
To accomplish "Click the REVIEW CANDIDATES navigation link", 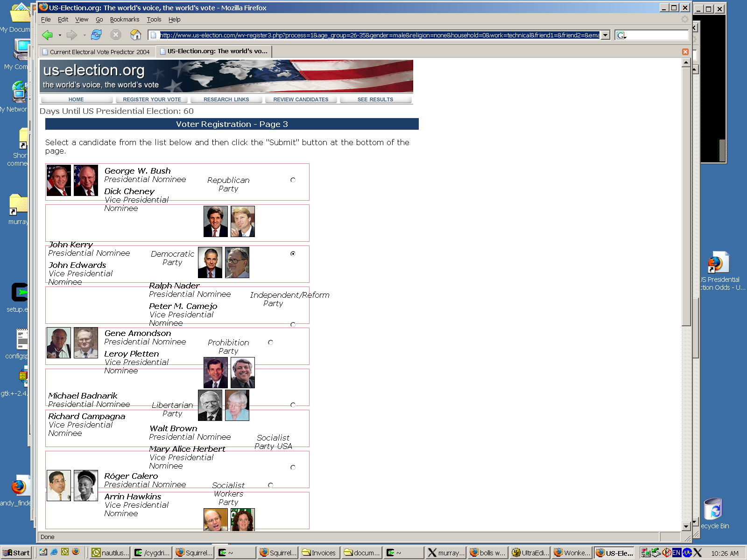I will (x=301, y=99).
